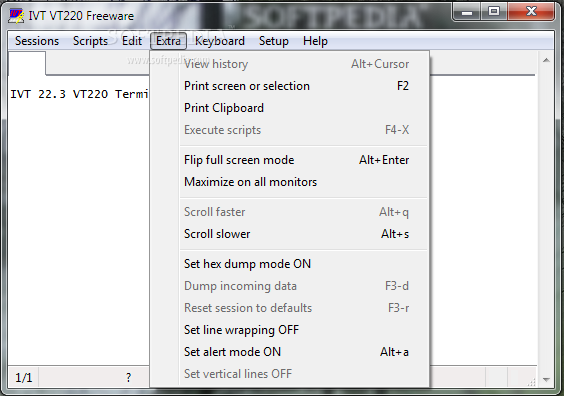Click the scrollbar up arrow
Image resolution: width=564 pixels, height=396 pixels.
546,60
